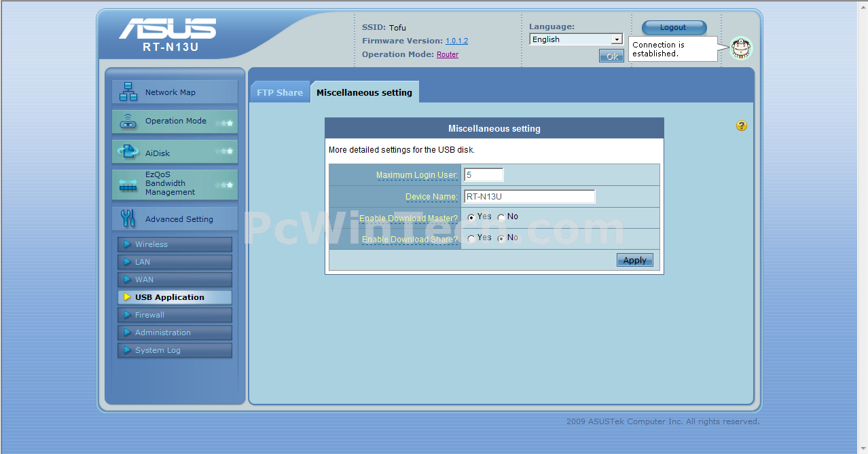Follow the Router operation mode link
Image resolution: width=868 pixels, height=454 pixels.
tap(448, 54)
